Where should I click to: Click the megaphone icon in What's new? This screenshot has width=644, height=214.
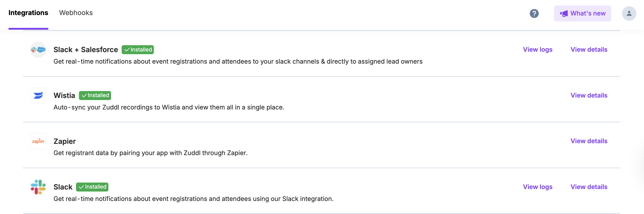[564, 13]
